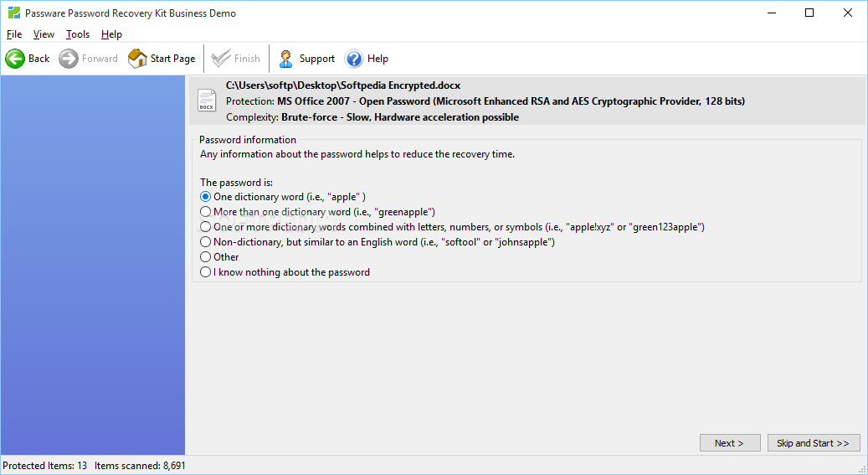Open the Tools menu

78,34
